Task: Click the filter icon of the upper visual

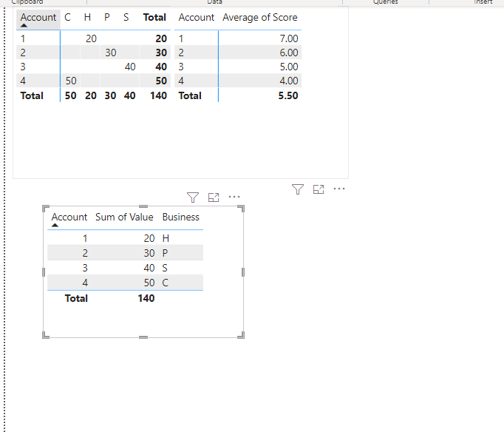Action: [x=298, y=189]
